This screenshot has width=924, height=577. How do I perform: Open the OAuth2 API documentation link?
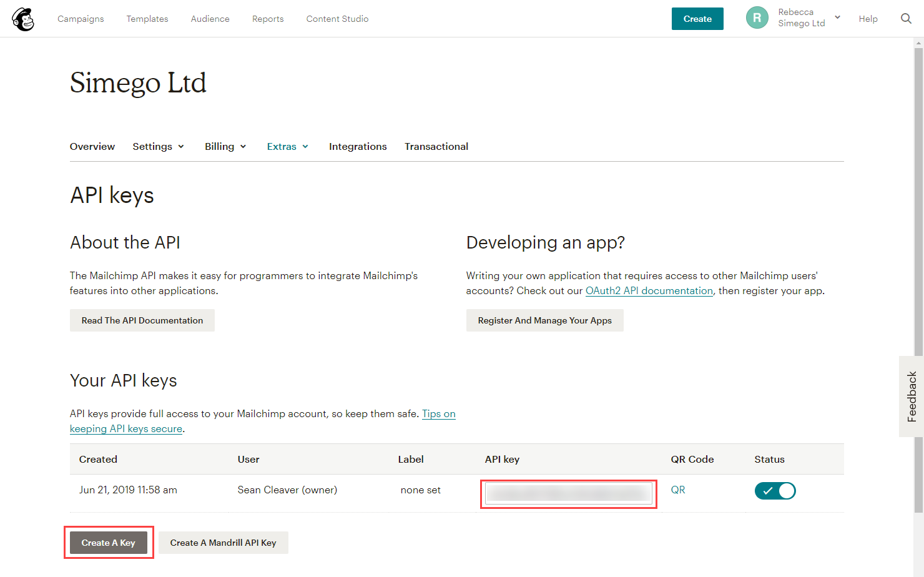[649, 290]
